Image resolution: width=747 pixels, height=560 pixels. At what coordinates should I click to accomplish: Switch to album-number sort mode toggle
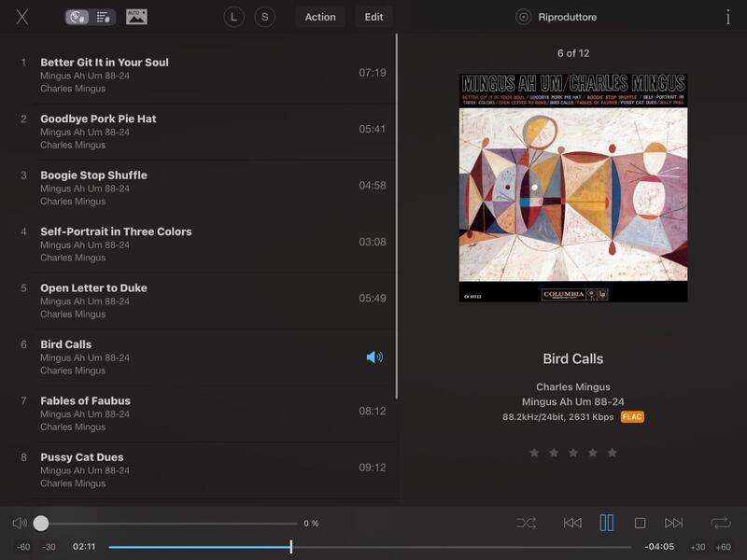coord(78,17)
